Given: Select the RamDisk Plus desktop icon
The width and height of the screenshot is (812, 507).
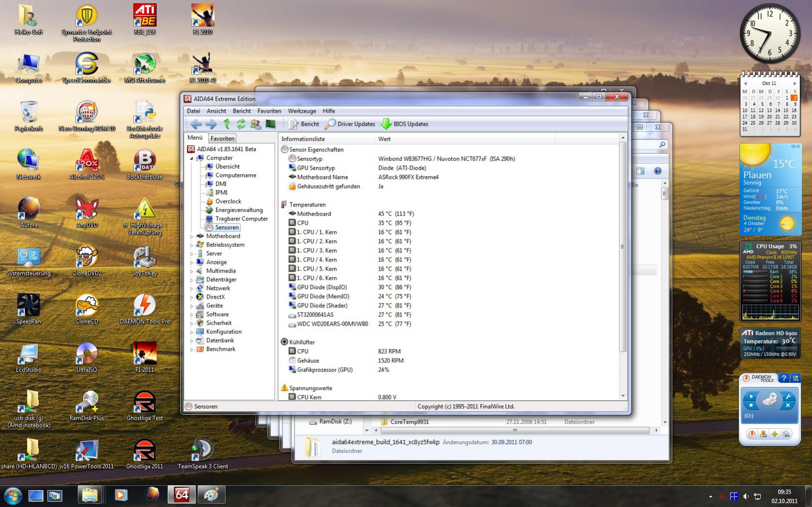Looking at the screenshot, I should pos(87,406).
